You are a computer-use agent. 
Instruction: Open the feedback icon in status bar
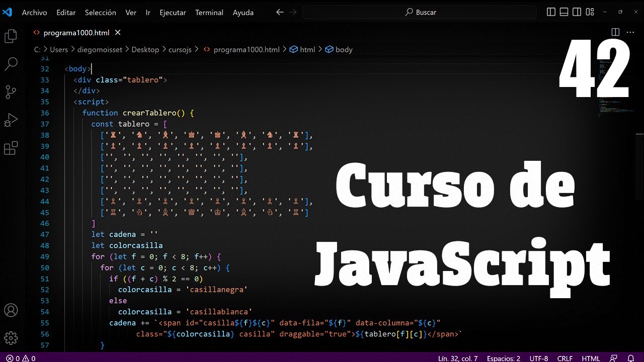(x=613, y=358)
